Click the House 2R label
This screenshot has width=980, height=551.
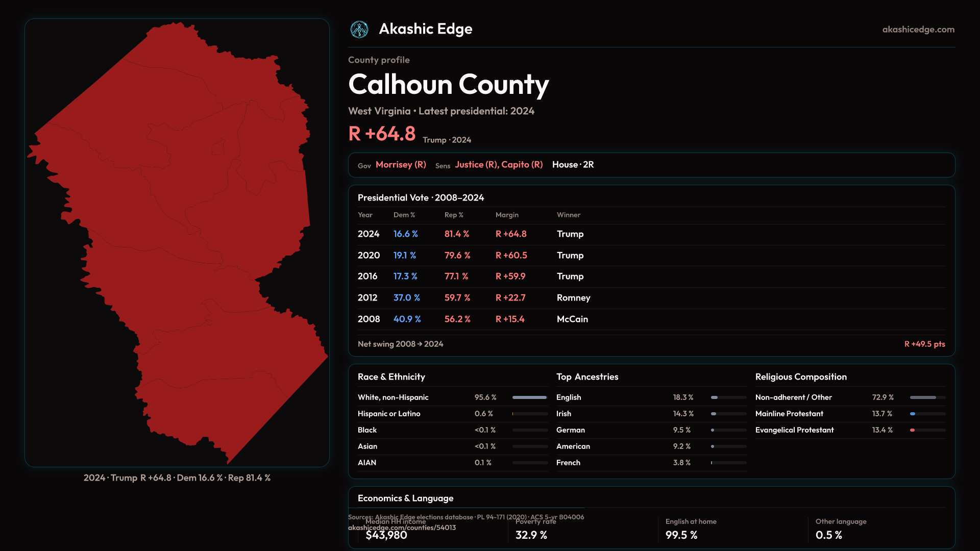tap(573, 165)
